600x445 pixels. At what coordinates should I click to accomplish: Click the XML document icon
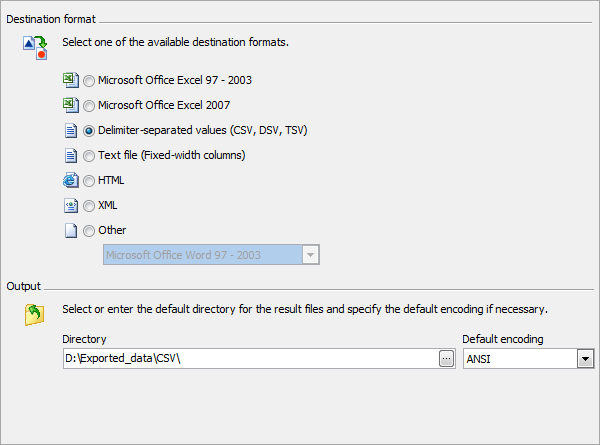pos(70,205)
